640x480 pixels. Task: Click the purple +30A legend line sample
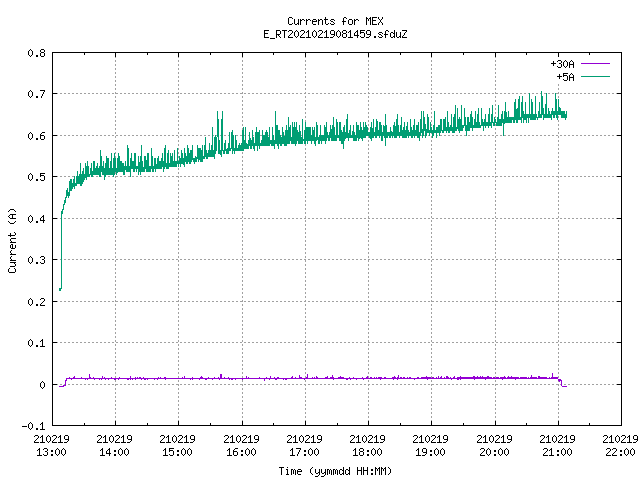tap(595, 64)
